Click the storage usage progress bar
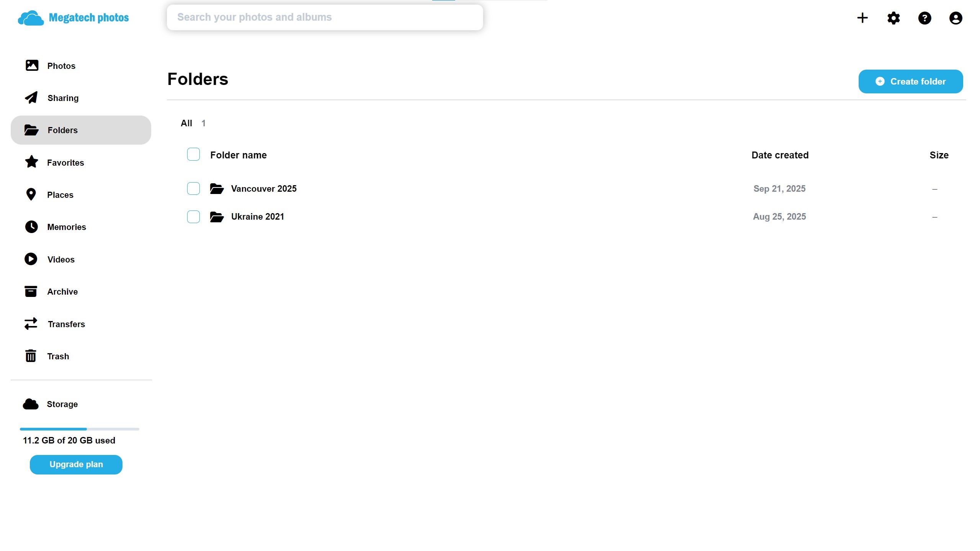This screenshot has width=980, height=551. click(80, 429)
